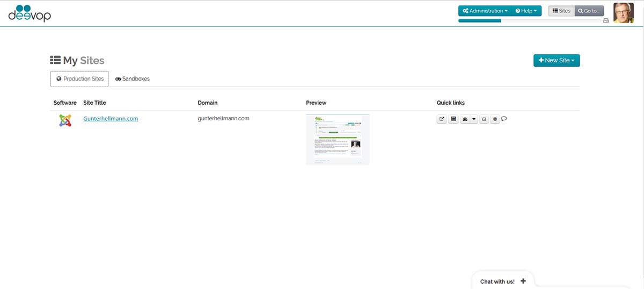This screenshot has width=644, height=289.
Task: Open the file manager quick link icon
Action: click(453, 119)
